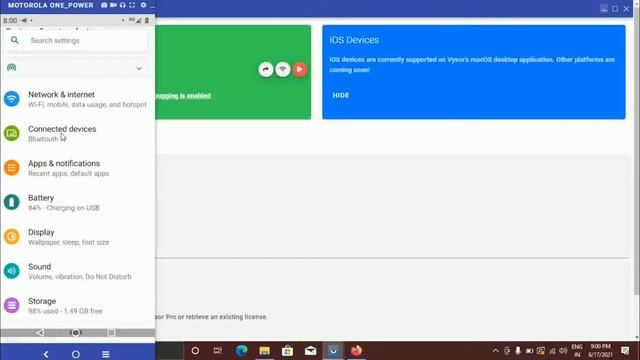The height and width of the screenshot is (360, 640).
Task: Click the search magnifier icon in Settings
Action: click(x=15, y=40)
